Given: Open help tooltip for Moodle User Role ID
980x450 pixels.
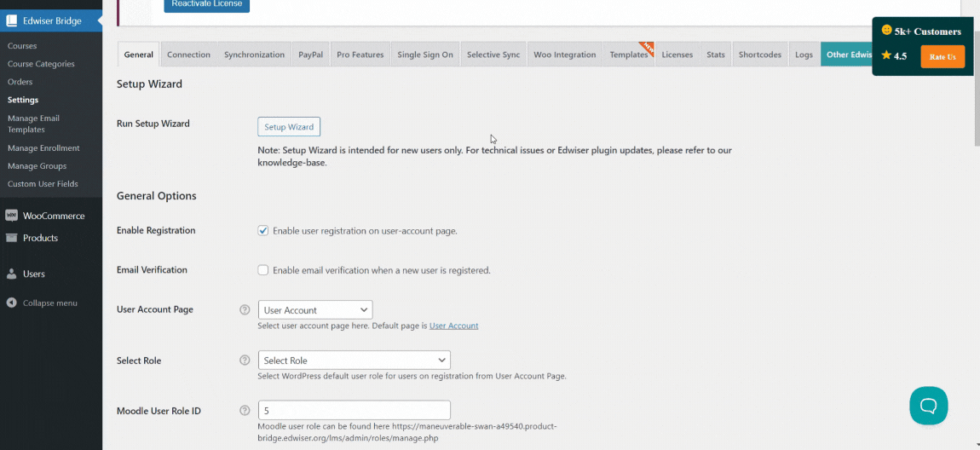Looking at the screenshot, I should [245, 411].
